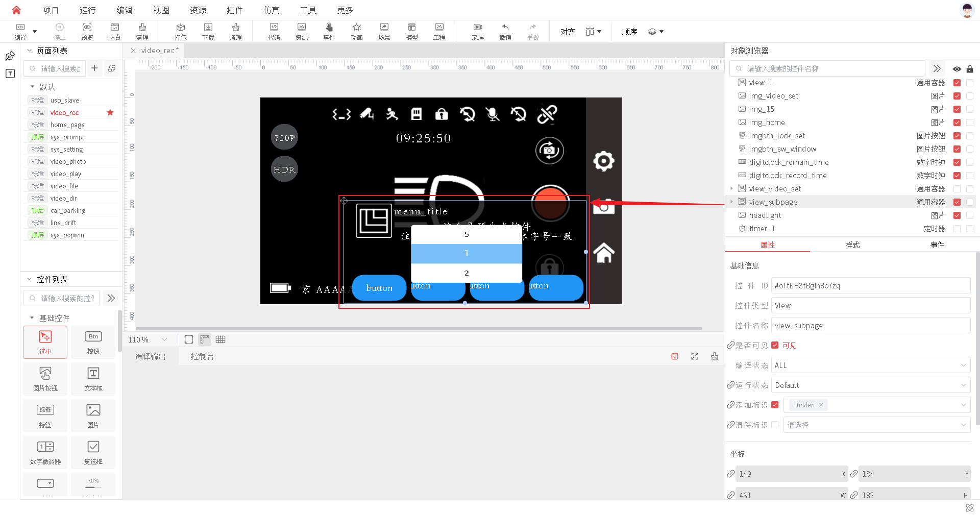Expand the view_video_set tree node
The height and width of the screenshot is (515, 980).
coord(732,189)
